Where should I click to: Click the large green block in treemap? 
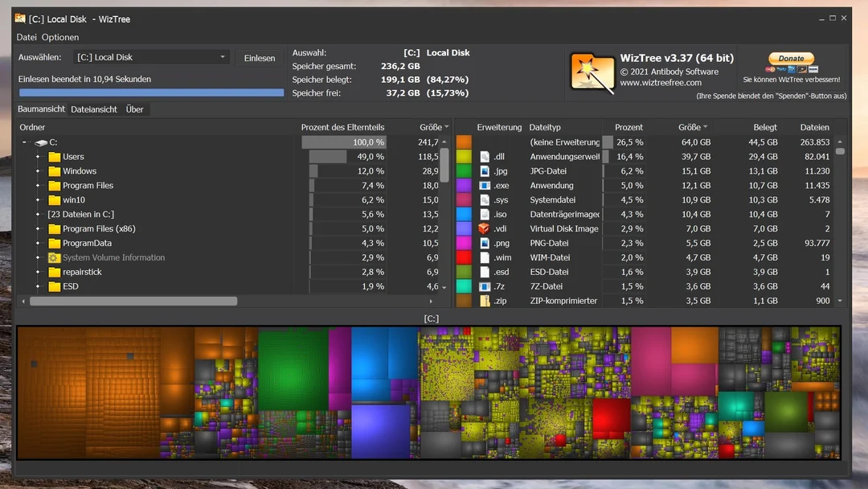293,369
